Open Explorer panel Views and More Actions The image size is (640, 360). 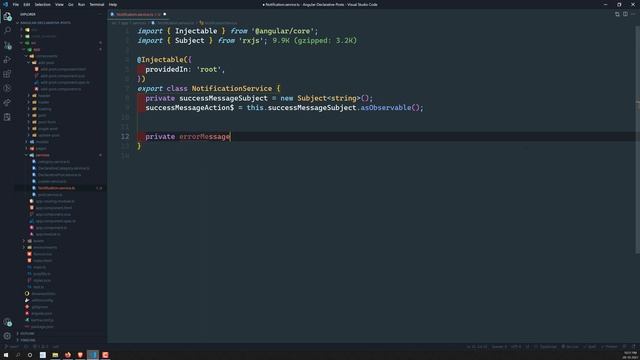tap(100, 14)
